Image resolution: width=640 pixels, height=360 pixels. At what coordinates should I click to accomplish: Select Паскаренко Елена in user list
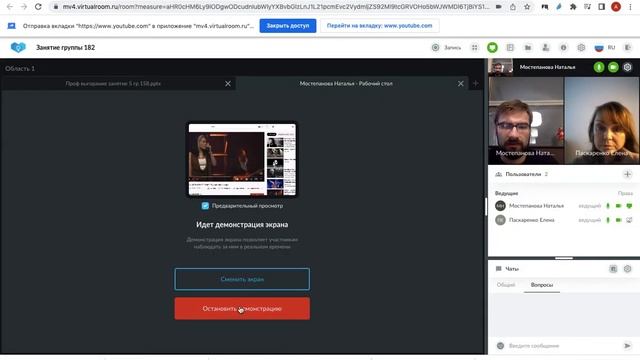click(x=531, y=220)
